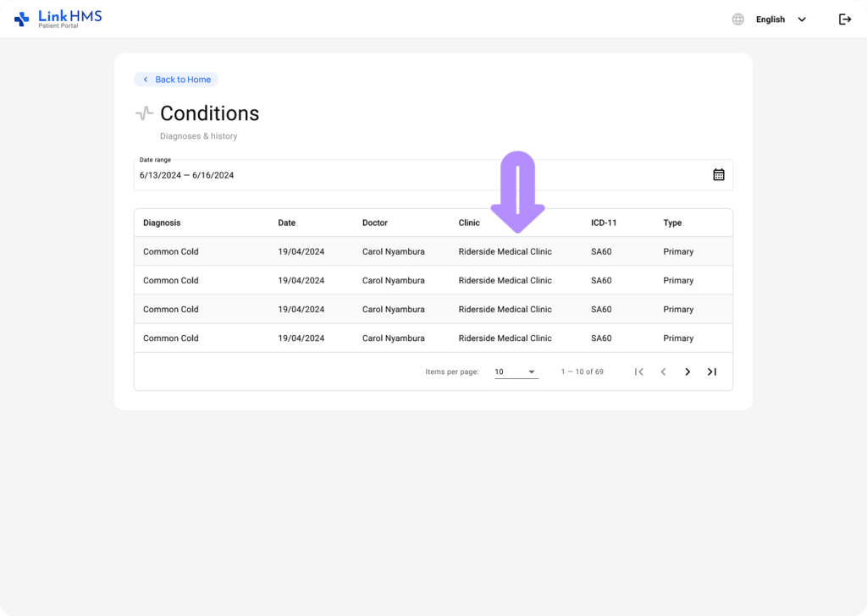Screen dimensions: 867x616
Task: Click the '1 – 10 of 69' range label
Action: click(582, 371)
